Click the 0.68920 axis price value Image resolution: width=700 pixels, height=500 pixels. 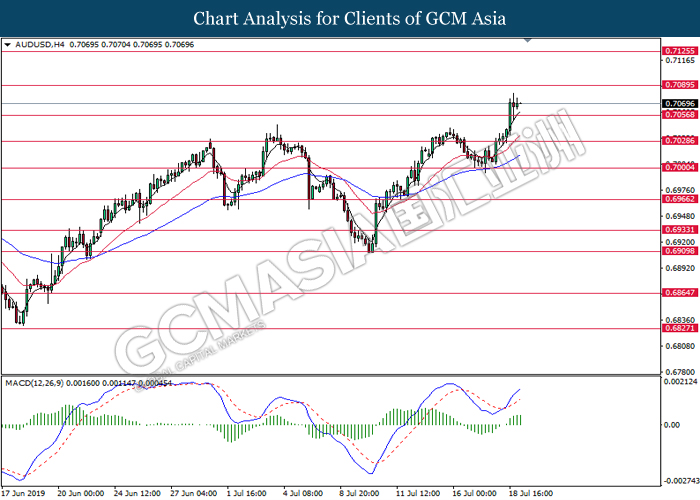pos(680,268)
